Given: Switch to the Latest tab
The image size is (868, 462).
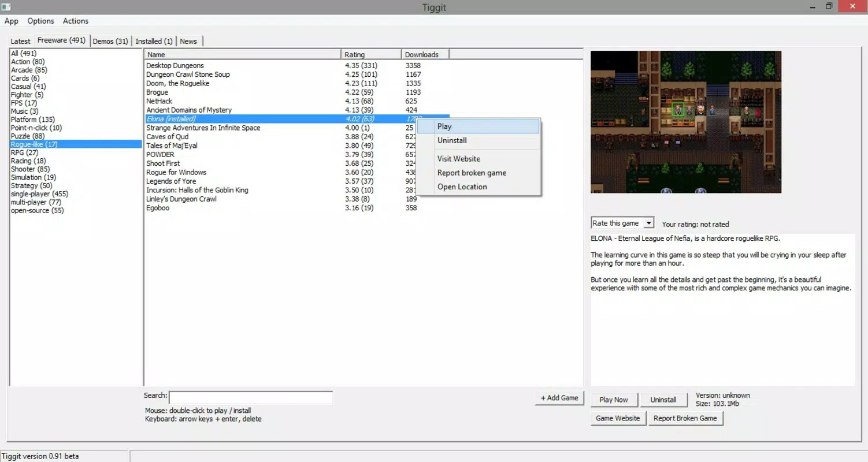Looking at the screenshot, I should [20, 41].
